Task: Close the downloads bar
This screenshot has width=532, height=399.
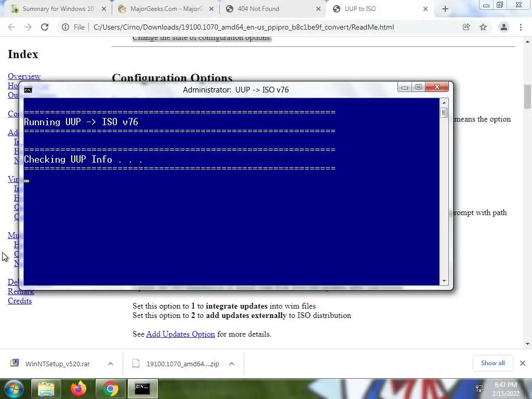Action: (x=523, y=363)
